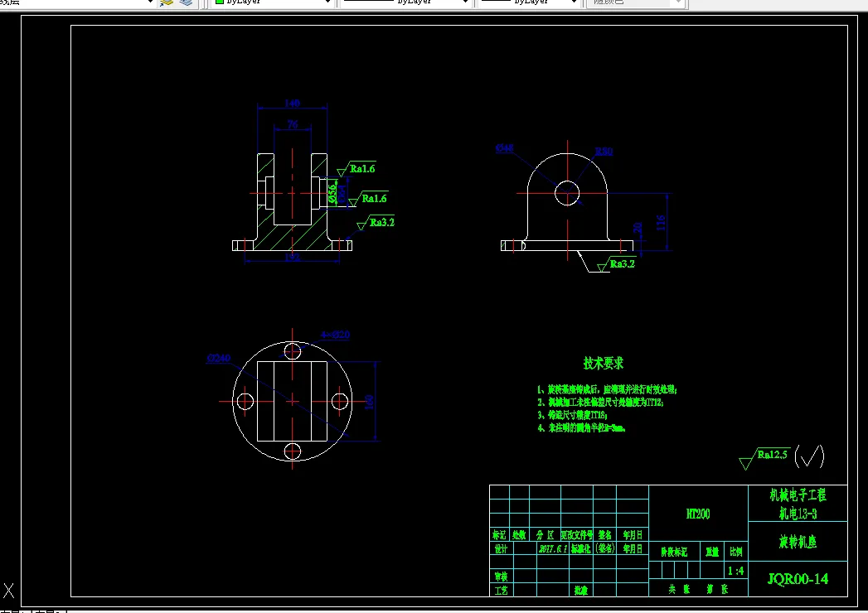Select the 更改文件号 cell

(x=577, y=535)
